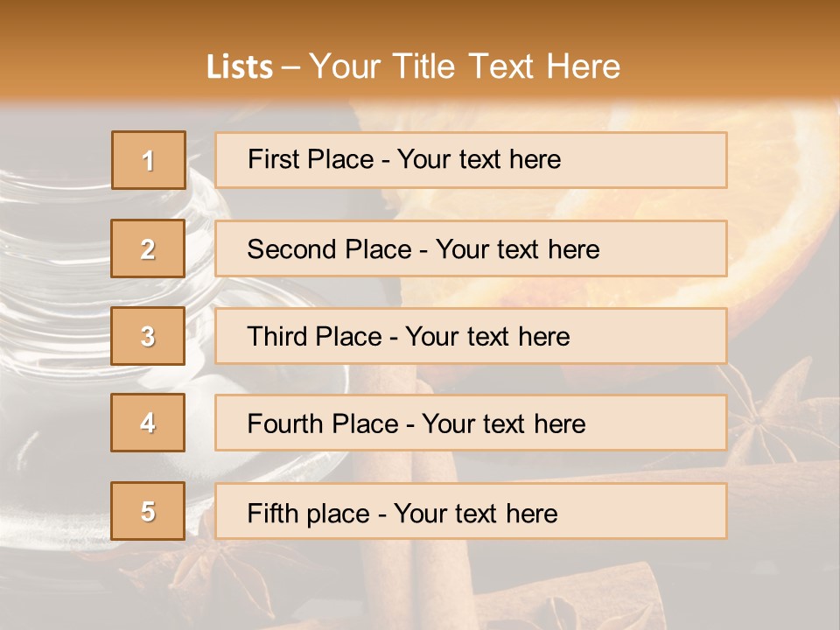This screenshot has height=630, width=840.
Task: Click 'Your text here' in Fifth place row
Action: [x=476, y=514]
